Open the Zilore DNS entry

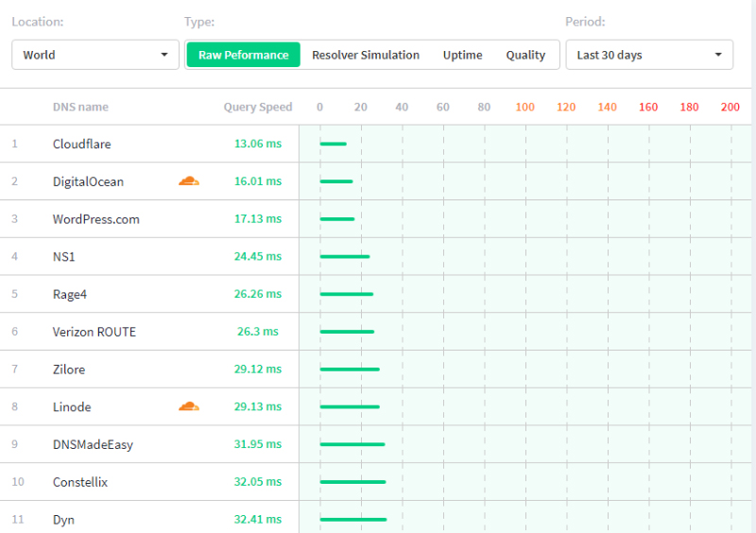tap(69, 370)
